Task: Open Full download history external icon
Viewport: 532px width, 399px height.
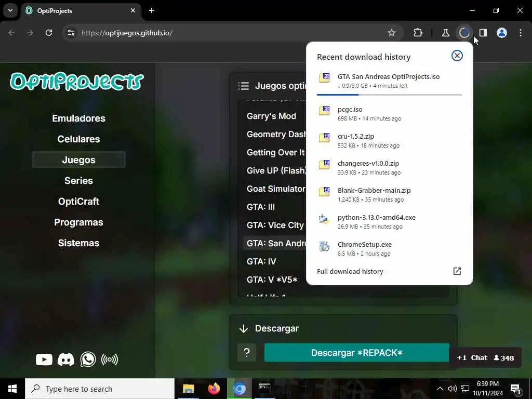Action: [457, 271]
